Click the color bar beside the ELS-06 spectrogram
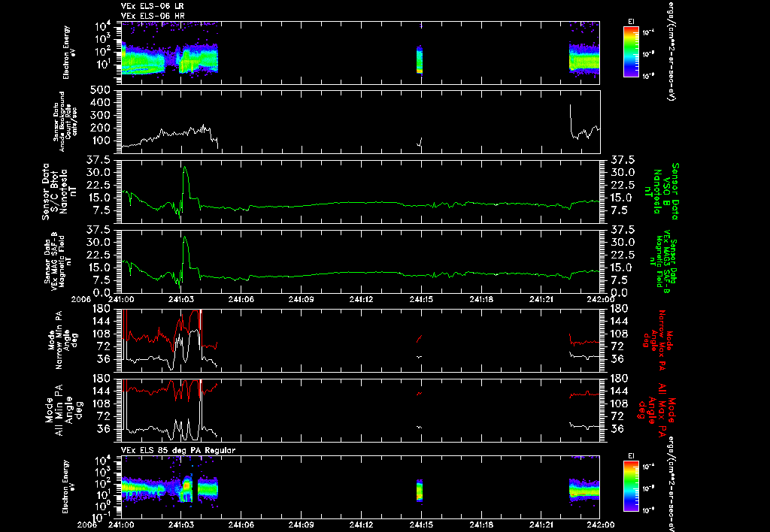This screenshot has width=770, height=532. point(631,52)
